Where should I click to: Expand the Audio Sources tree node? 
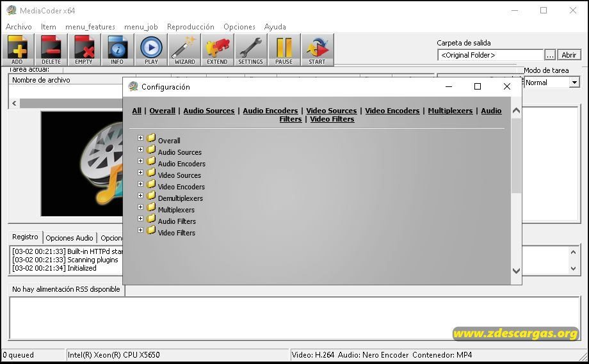[x=140, y=149]
